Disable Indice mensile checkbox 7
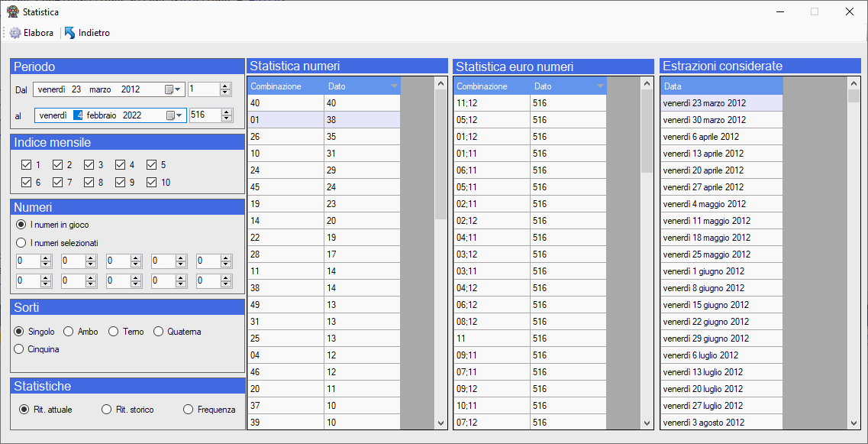The image size is (868, 444). [x=57, y=182]
